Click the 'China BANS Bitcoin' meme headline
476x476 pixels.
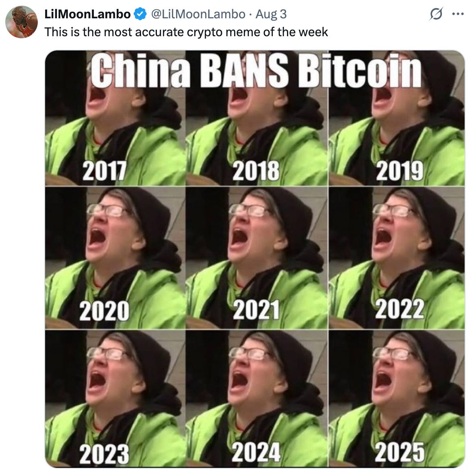[x=256, y=70]
